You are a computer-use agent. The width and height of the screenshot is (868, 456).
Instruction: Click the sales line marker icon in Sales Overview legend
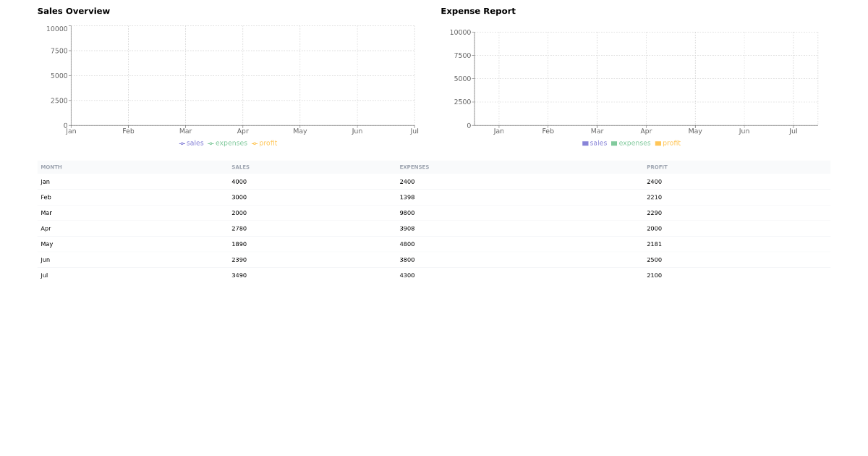(x=182, y=143)
